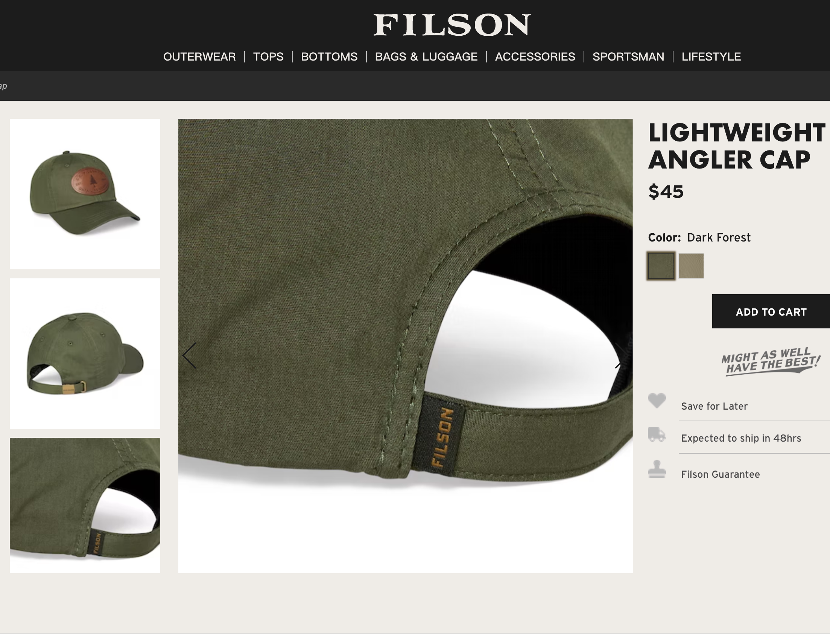This screenshot has width=830, height=644.
Task: Open the Filson Guarantee link
Action: coord(720,474)
